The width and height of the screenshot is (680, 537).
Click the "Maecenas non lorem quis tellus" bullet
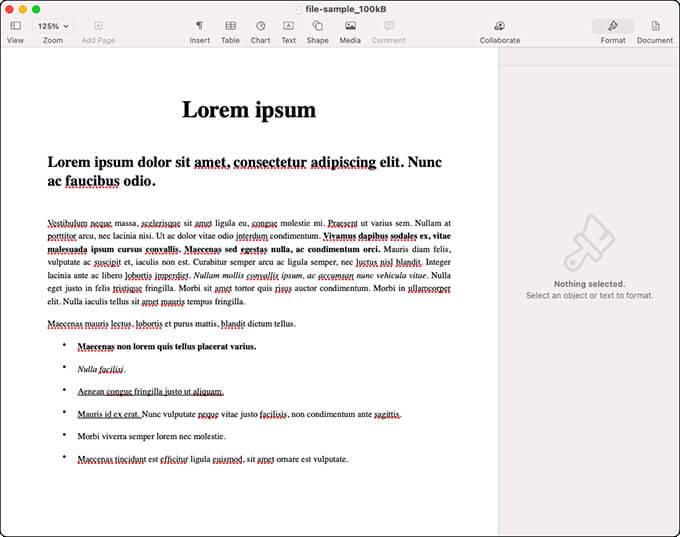tap(166, 347)
